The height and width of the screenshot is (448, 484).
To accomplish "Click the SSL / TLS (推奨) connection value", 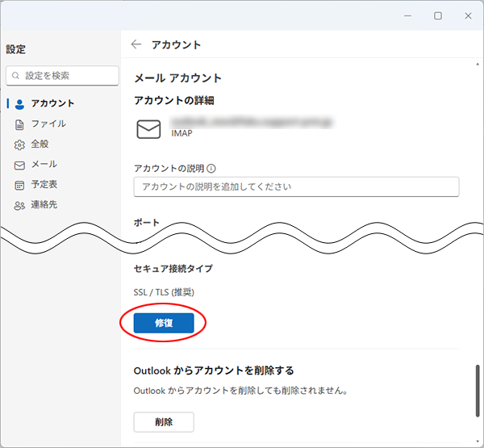I will click(164, 292).
